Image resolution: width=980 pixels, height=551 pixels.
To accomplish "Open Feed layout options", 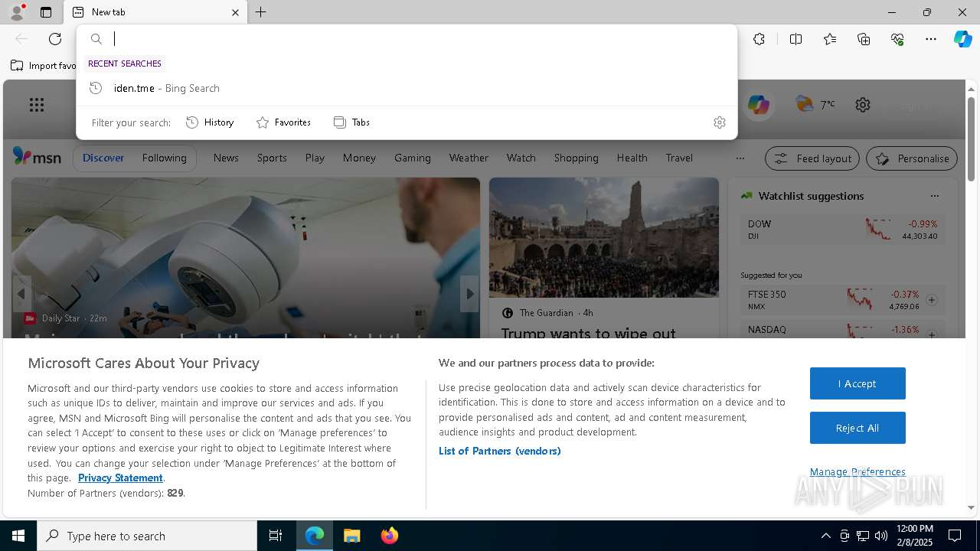I will [x=812, y=158].
